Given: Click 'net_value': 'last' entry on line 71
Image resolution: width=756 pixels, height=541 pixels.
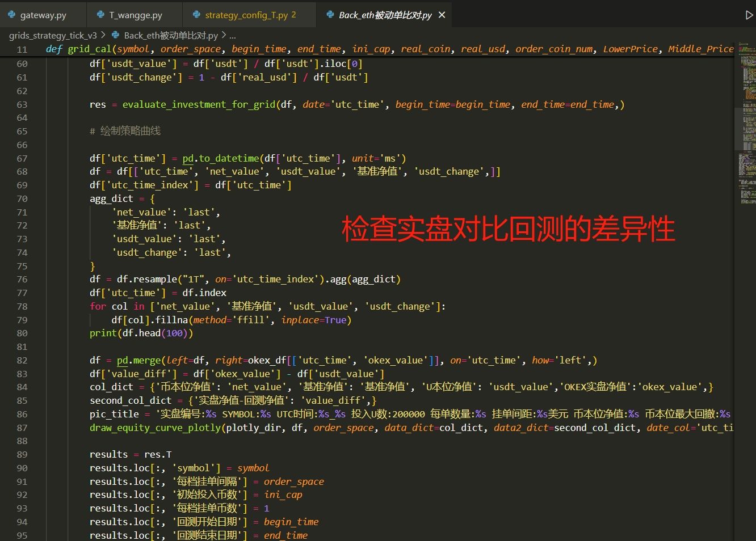Looking at the screenshot, I should click(x=166, y=212).
